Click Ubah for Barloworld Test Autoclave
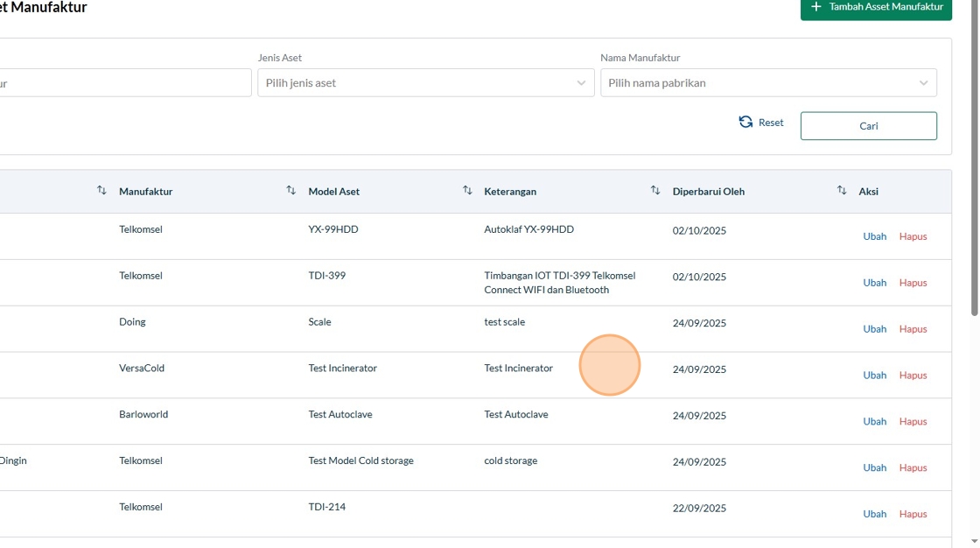Viewport: 980px width, 548px height. [x=875, y=422]
